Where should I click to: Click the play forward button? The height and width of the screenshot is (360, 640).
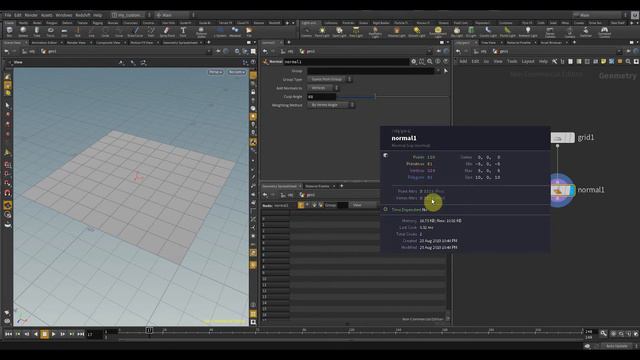(53, 334)
